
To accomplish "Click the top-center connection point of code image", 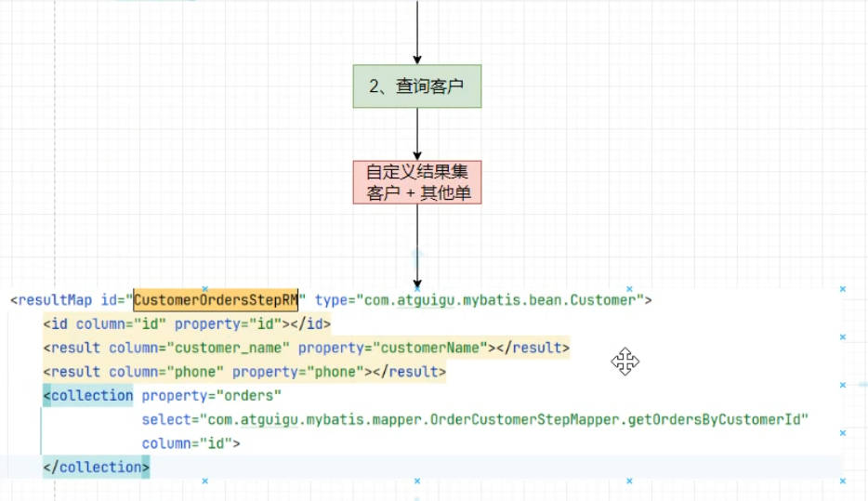I will coord(417,288).
